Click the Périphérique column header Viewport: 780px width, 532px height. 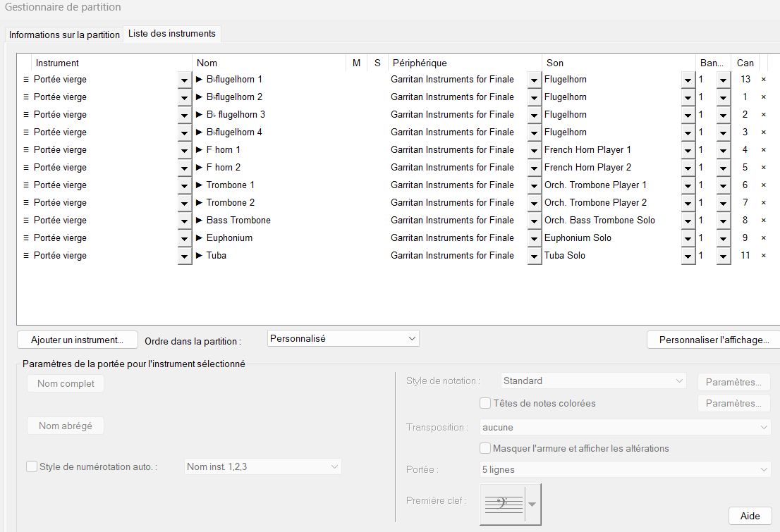(420, 63)
